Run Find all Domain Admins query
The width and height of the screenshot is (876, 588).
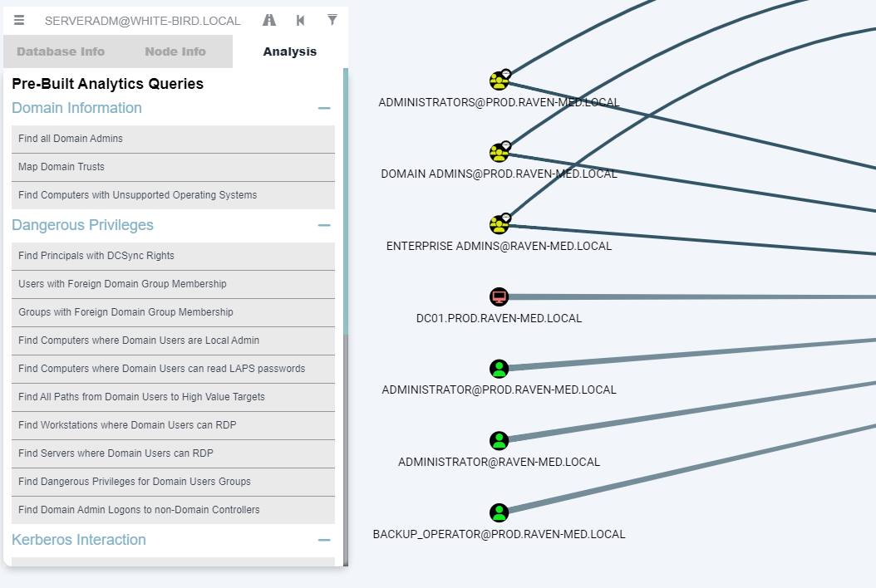click(x=173, y=139)
